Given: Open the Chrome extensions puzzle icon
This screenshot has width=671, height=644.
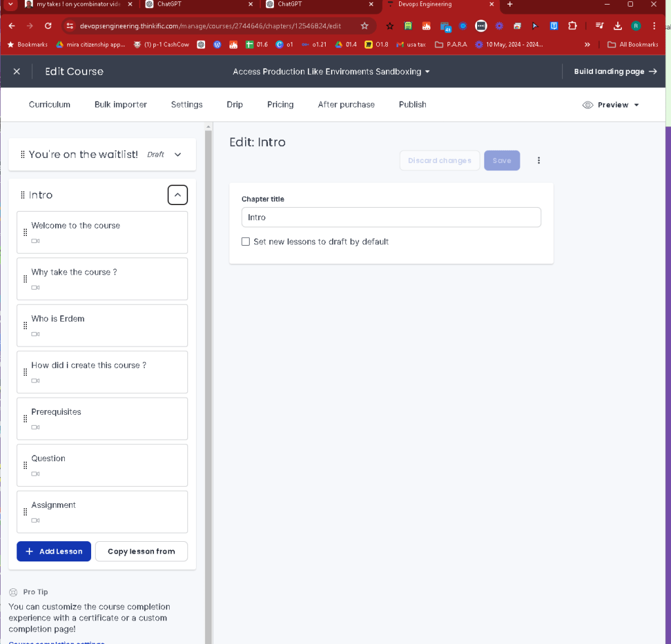Looking at the screenshot, I should [572, 26].
